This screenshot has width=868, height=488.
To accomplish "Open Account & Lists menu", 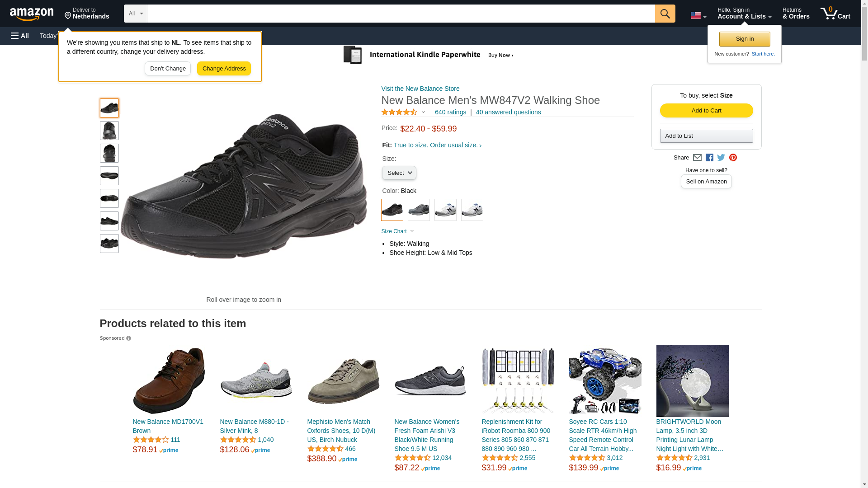I will pyautogui.click(x=744, y=14).
